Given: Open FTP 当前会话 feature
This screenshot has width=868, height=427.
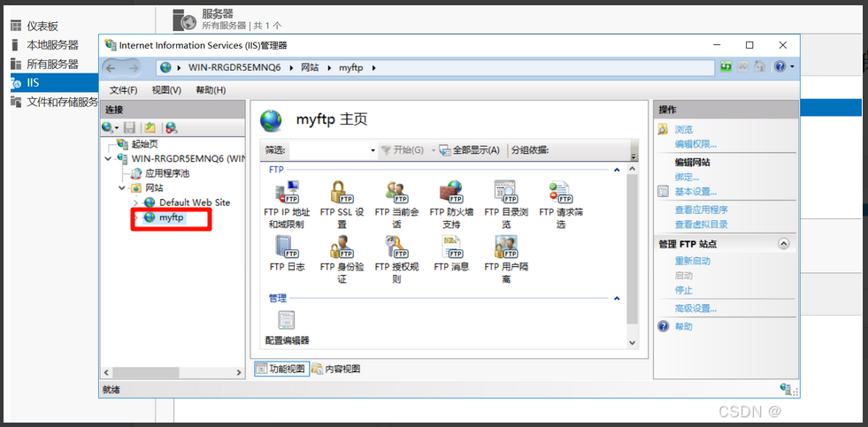Looking at the screenshot, I should tap(397, 204).
